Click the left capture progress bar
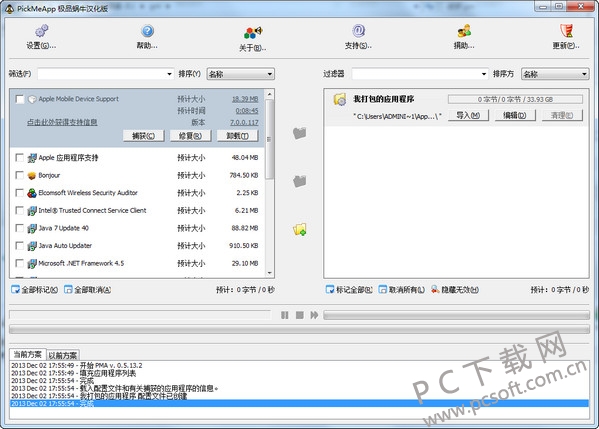This screenshot has height=429, width=599. [x=140, y=315]
